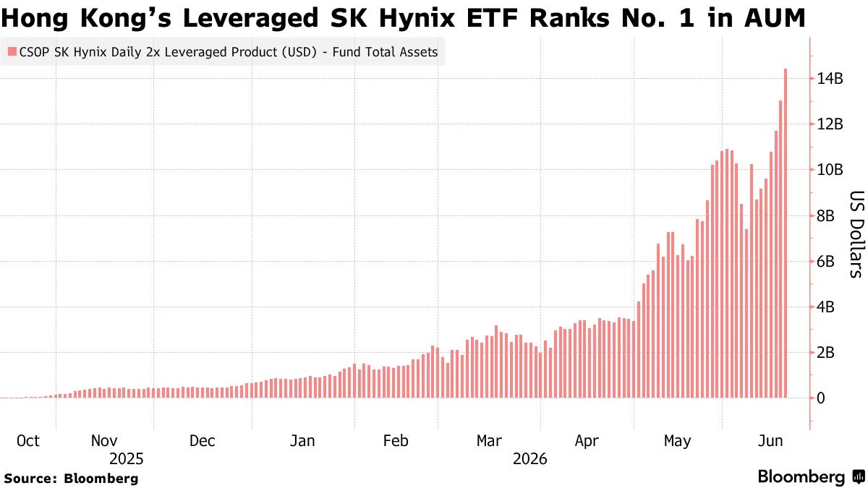Viewport: 868px width, 488px height.
Task: Click the 0 y-axis label
Action: pos(821,398)
